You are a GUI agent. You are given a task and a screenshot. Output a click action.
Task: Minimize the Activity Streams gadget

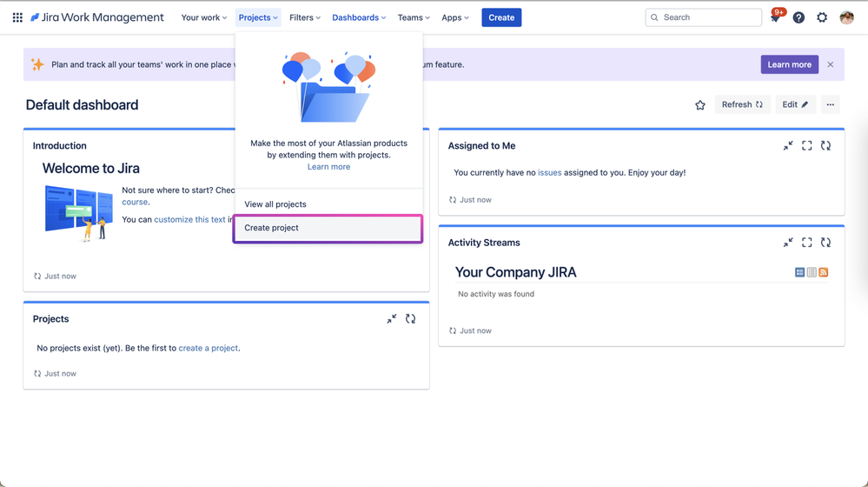pyautogui.click(x=788, y=243)
